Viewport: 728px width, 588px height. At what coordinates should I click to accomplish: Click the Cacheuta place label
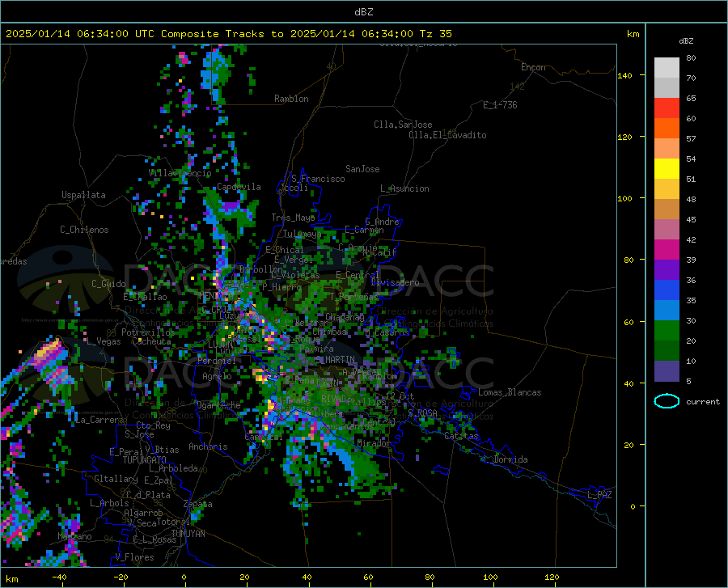(x=151, y=341)
